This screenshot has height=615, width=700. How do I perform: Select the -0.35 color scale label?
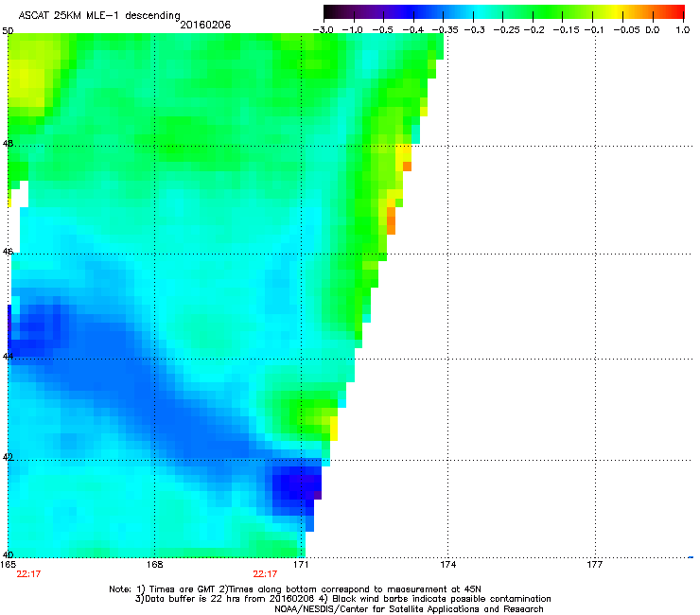pyautogui.click(x=446, y=30)
